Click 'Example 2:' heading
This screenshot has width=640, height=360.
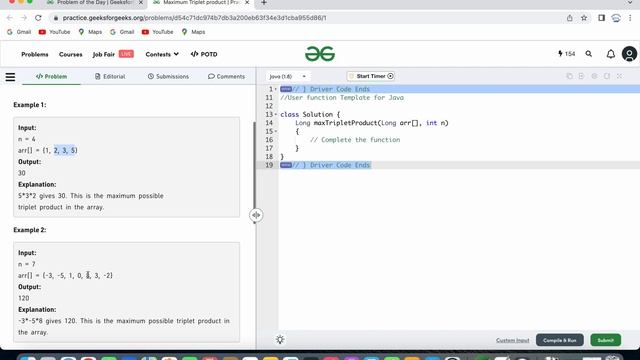(x=30, y=230)
